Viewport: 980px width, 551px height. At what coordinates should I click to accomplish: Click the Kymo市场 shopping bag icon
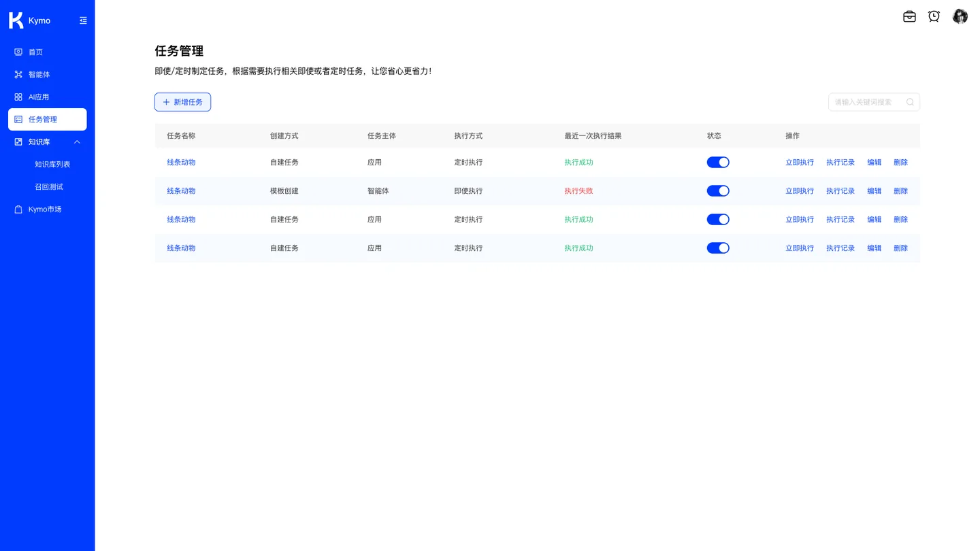(18, 209)
